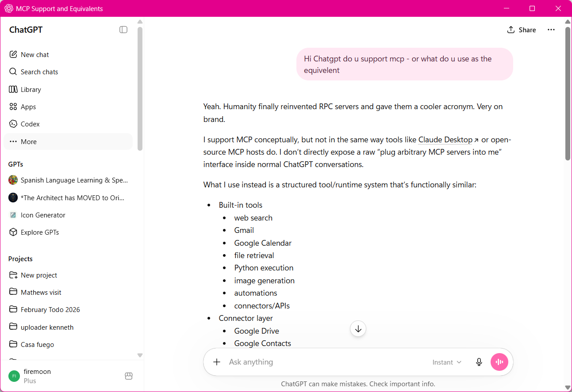The image size is (572, 392).
Task: Click the Share button
Action: 522,30
